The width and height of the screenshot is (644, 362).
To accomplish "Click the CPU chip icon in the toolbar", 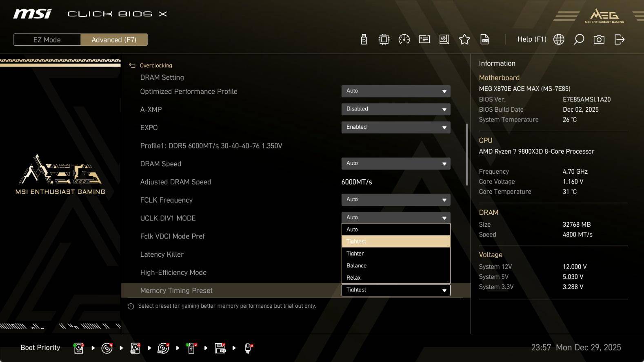I will coord(384,40).
